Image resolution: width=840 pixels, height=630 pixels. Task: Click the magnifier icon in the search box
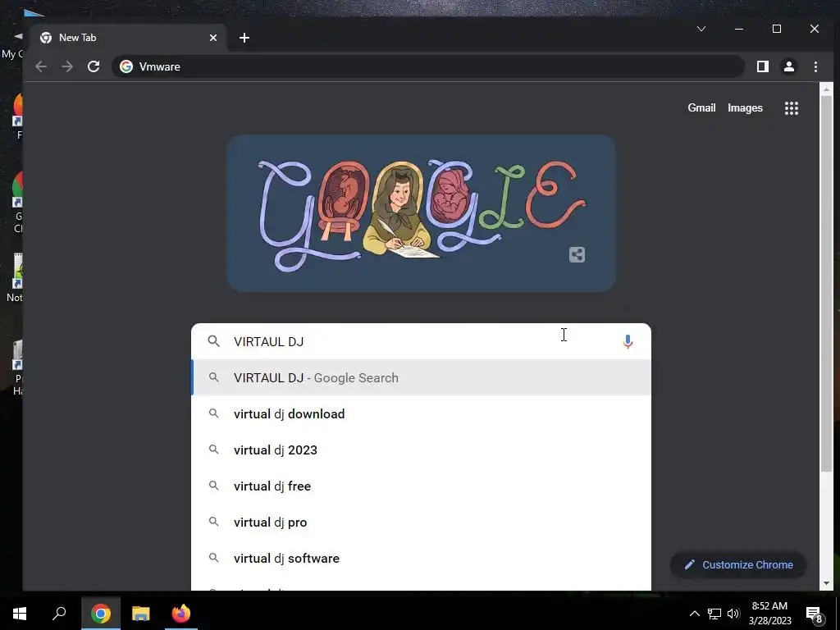pos(214,341)
